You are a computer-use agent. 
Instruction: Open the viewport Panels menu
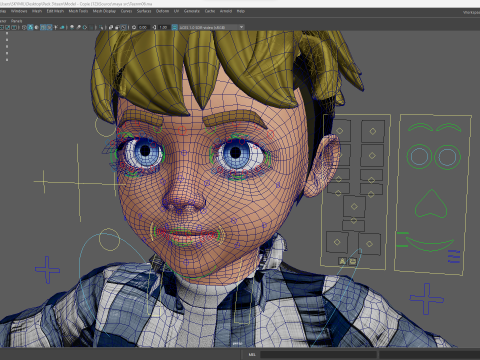pos(16,21)
